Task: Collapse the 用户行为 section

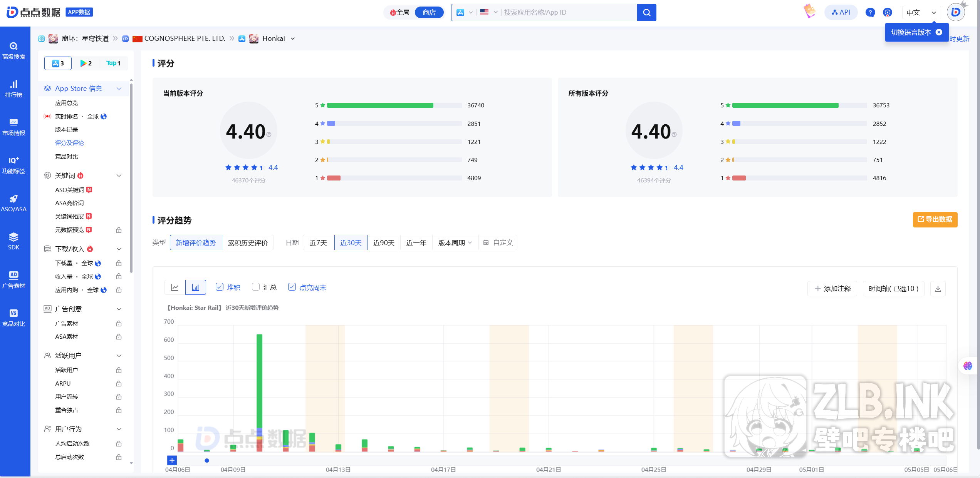Action: tap(119, 429)
